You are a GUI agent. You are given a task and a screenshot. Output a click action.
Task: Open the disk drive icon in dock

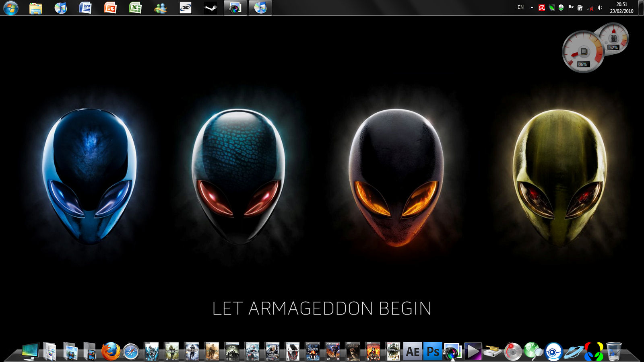coord(493,352)
